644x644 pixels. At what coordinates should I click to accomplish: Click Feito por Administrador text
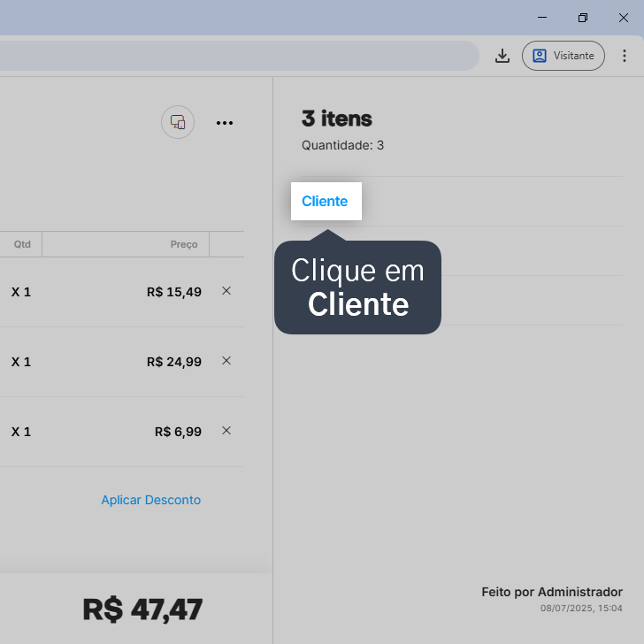(x=552, y=592)
